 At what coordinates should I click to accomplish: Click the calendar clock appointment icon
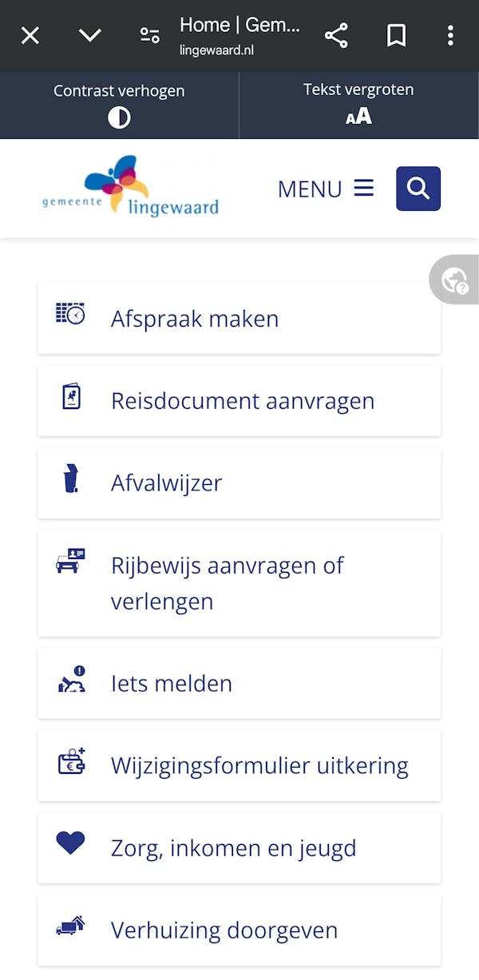click(x=70, y=313)
